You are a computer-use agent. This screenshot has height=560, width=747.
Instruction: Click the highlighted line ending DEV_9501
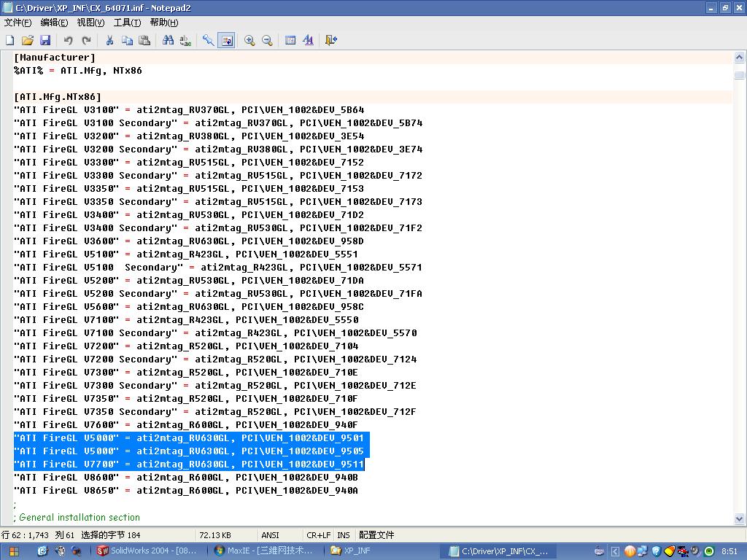pos(189,438)
